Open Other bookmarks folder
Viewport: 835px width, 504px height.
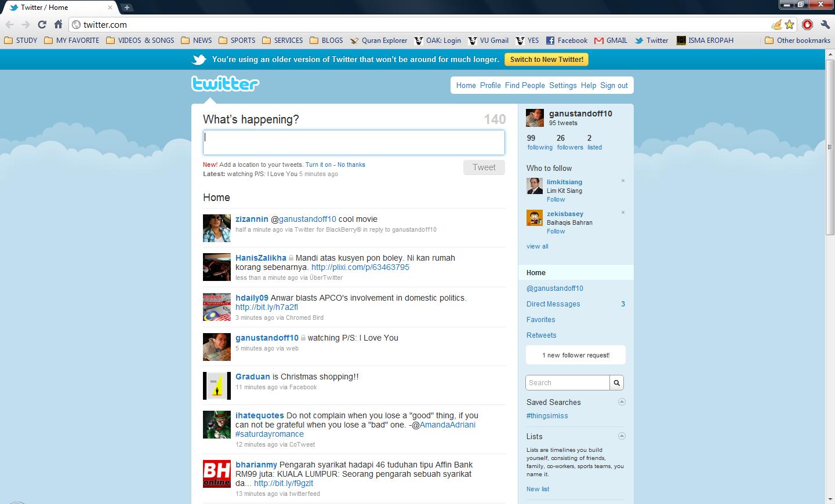[798, 41]
